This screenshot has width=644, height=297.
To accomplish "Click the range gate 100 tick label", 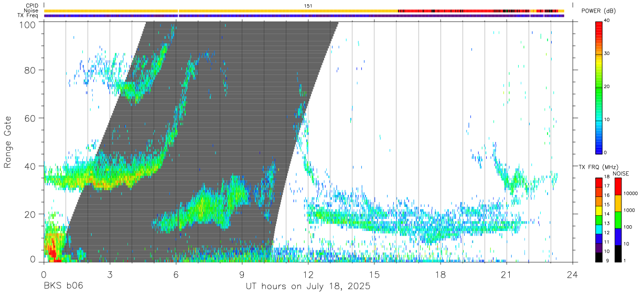I will (x=29, y=25).
